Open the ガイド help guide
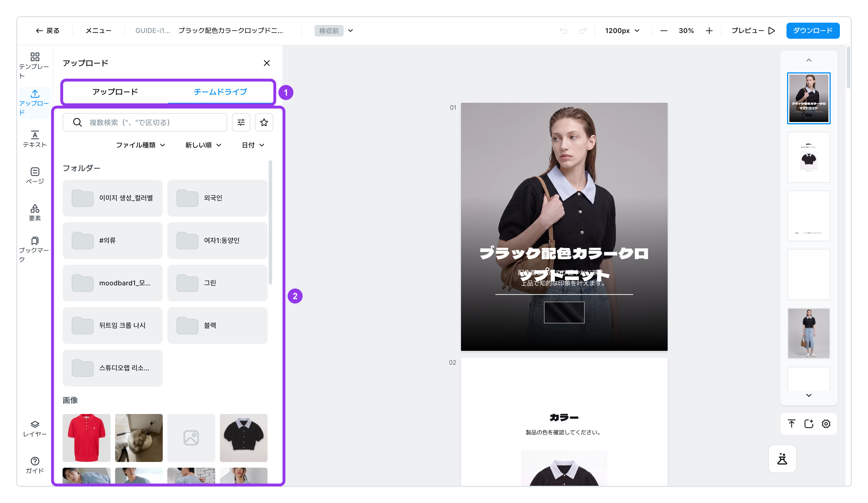The height and width of the screenshot is (503, 868). pos(34,465)
